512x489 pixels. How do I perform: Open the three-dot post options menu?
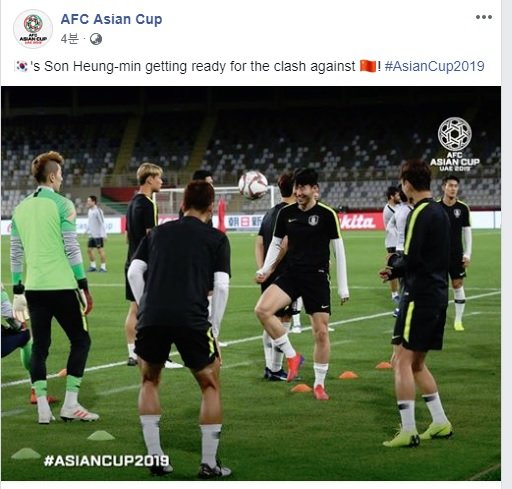[483, 17]
